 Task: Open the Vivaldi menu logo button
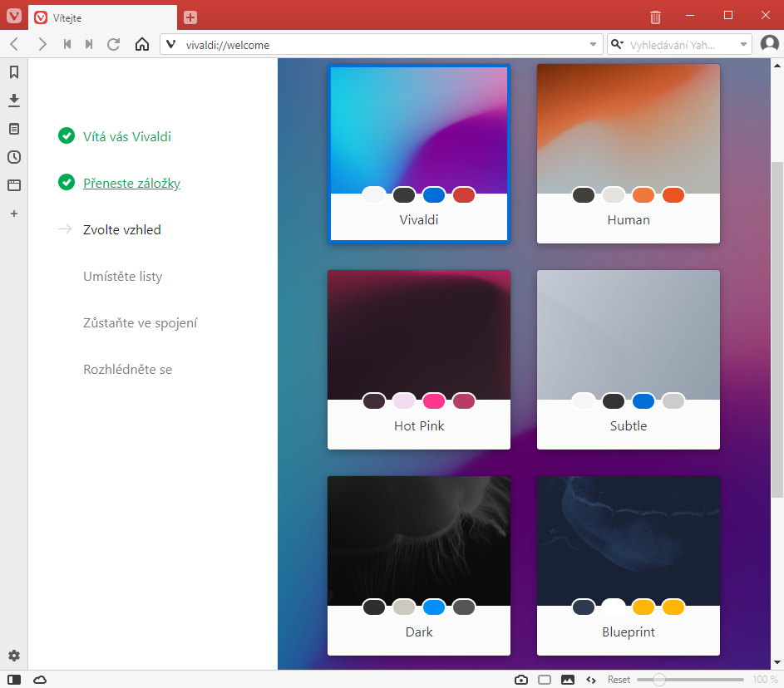point(14,16)
